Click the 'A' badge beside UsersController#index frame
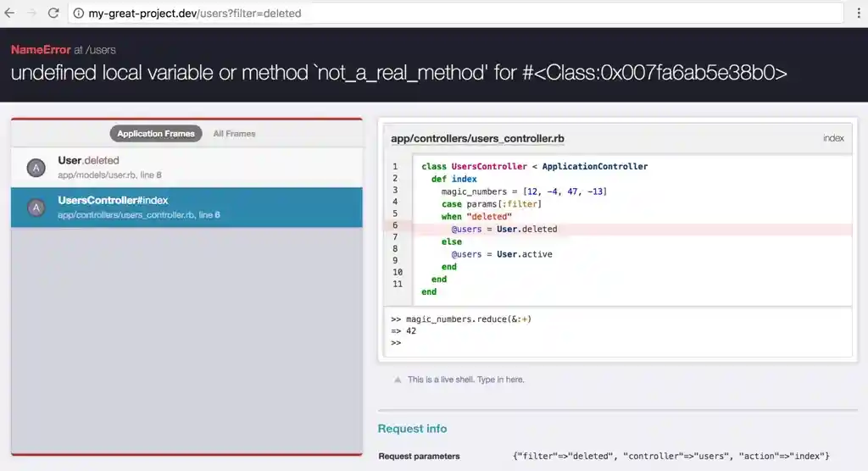The height and width of the screenshot is (471, 868). [36, 208]
